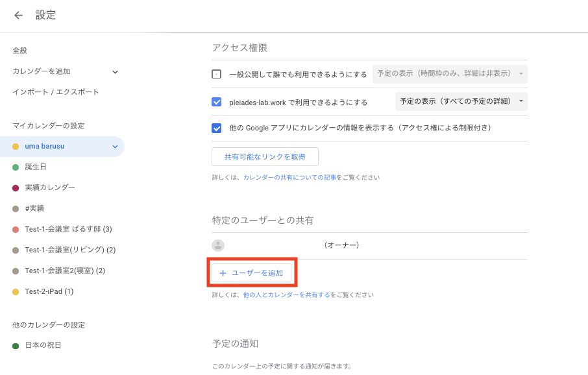Click the 予定の通知 heading

[235, 344]
